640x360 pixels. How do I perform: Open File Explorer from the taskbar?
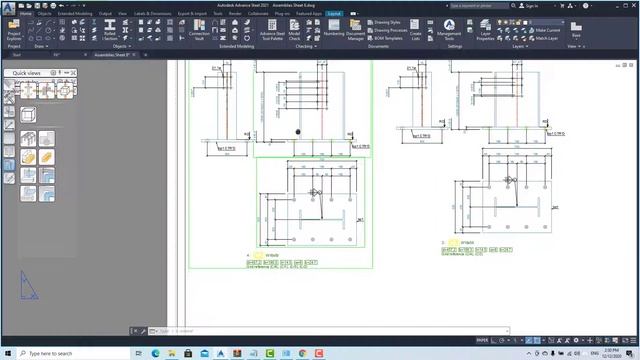click(172, 353)
